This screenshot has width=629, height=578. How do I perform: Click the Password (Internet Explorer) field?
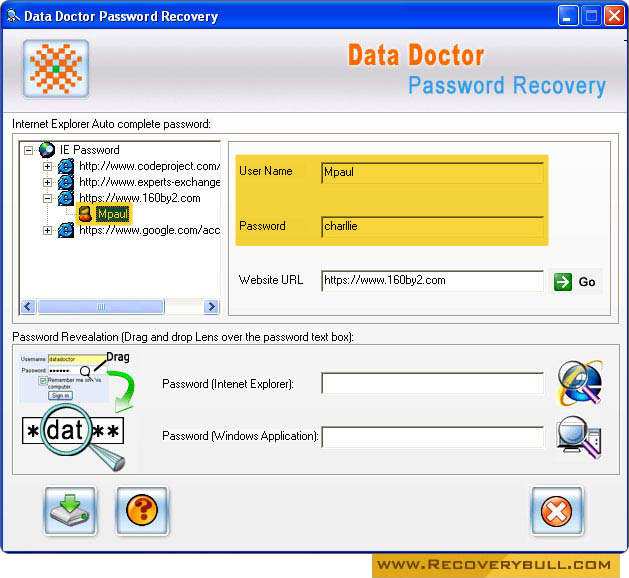pos(432,383)
